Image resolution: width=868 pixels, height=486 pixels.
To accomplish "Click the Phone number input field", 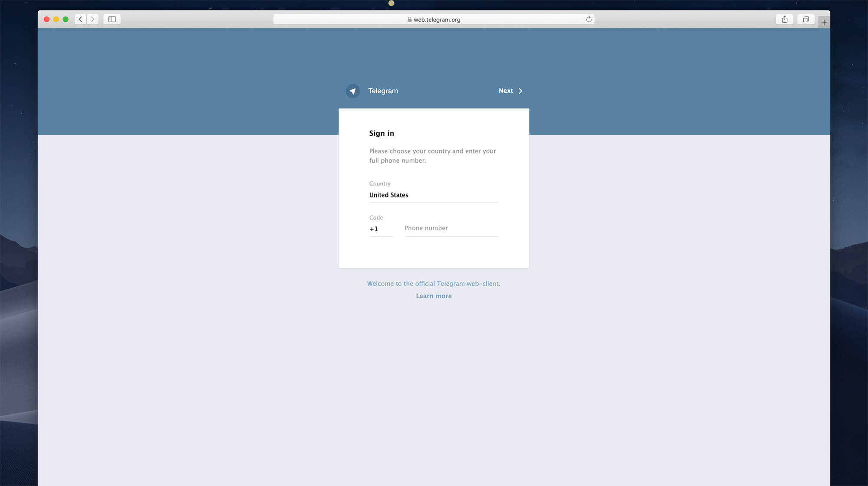I will pyautogui.click(x=451, y=227).
